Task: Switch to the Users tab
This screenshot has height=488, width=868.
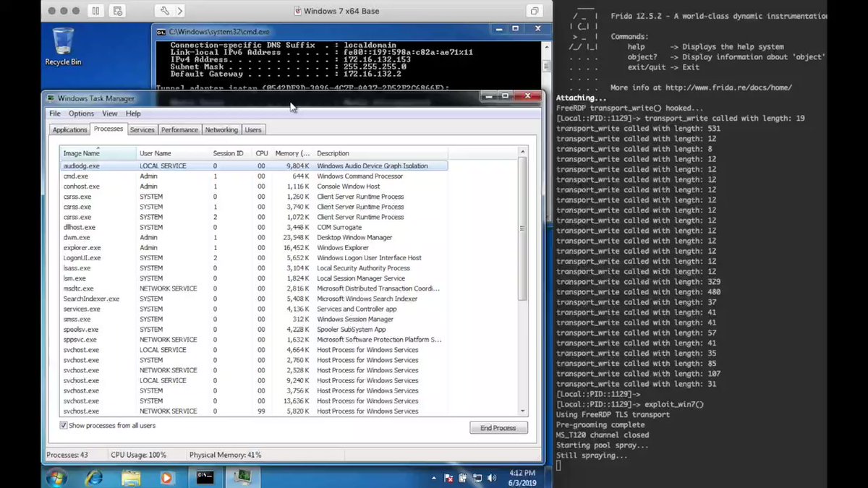Action: tap(253, 129)
